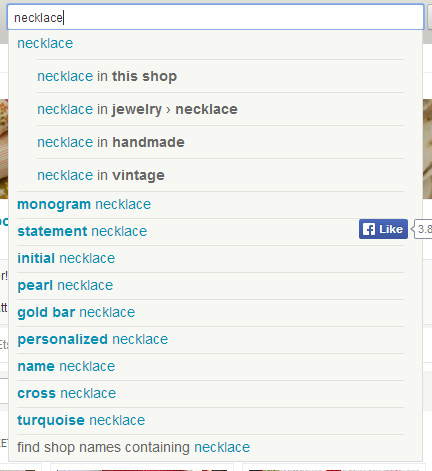The width and height of the screenshot is (432, 471).
Task: Click the search input containing necklace
Action: coord(215,17)
